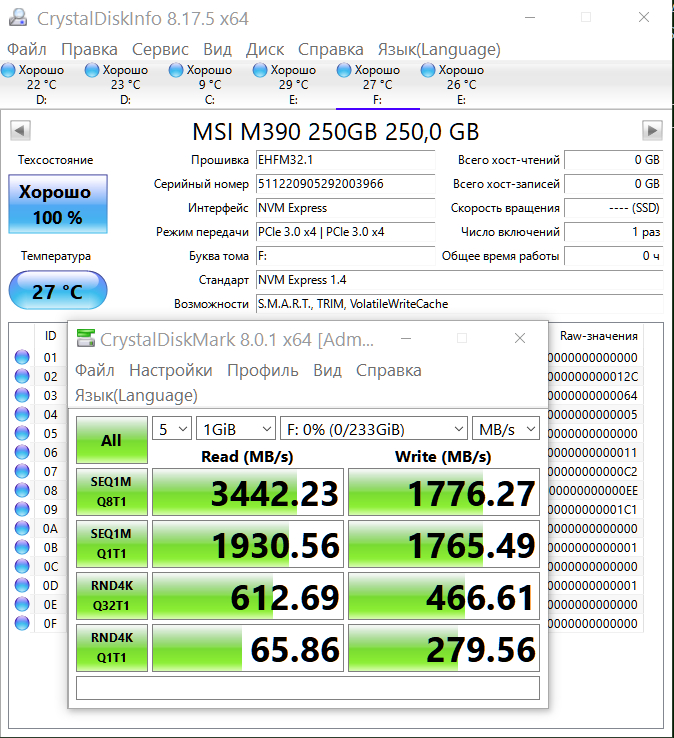Open Правка menu in CrystalDiskInfo

(89, 49)
